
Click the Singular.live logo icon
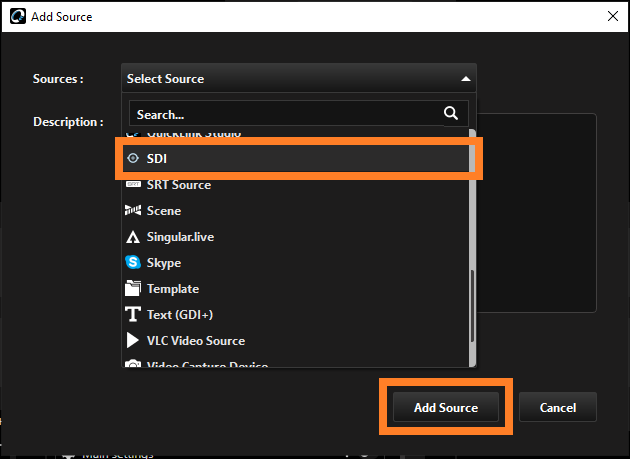click(x=133, y=237)
